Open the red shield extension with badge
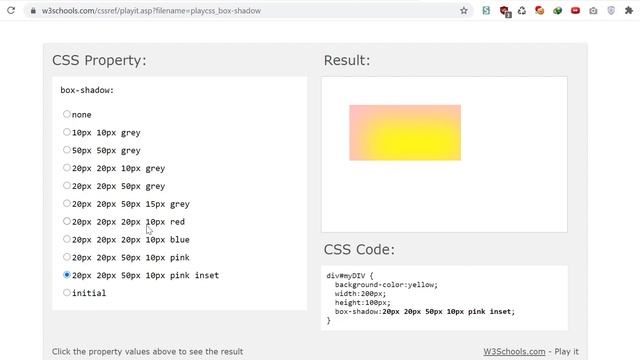This screenshot has width=640, height=360. coord(505,11)
